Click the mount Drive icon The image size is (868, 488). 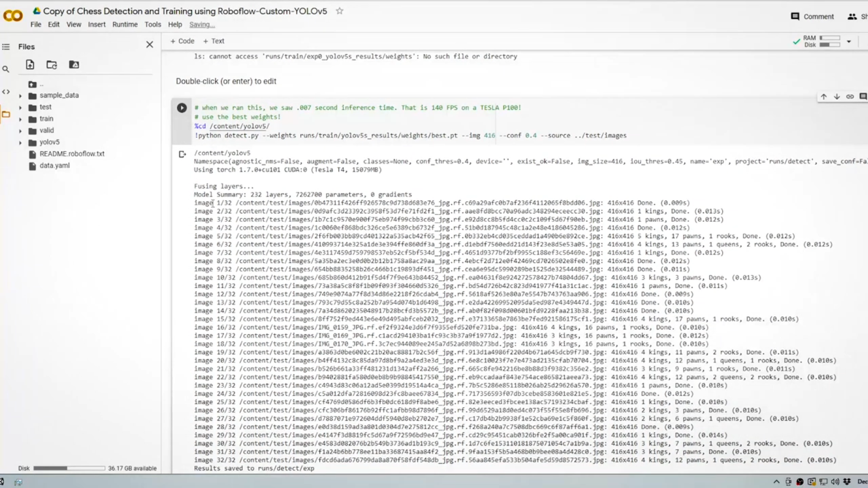74,65
